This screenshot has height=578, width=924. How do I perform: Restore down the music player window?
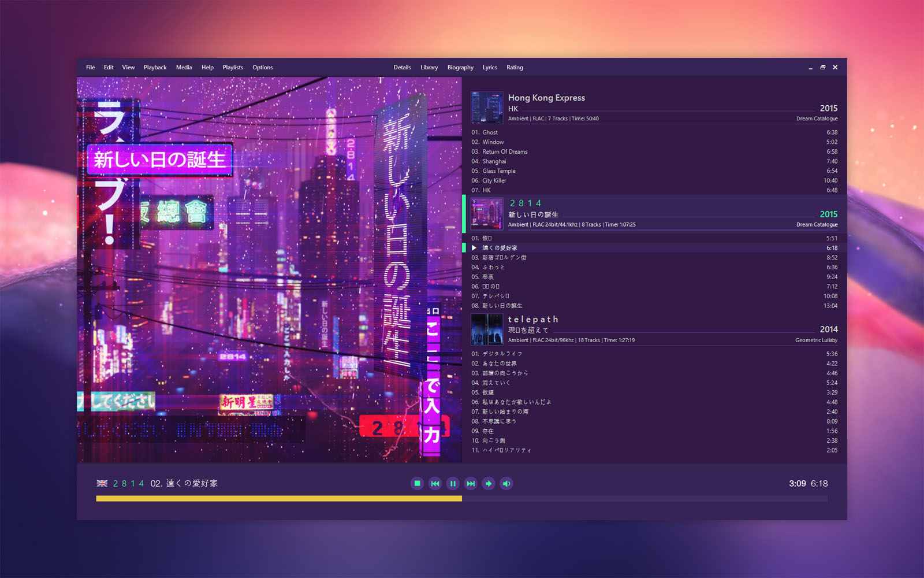pyautogui.click(x=823, y=68)
